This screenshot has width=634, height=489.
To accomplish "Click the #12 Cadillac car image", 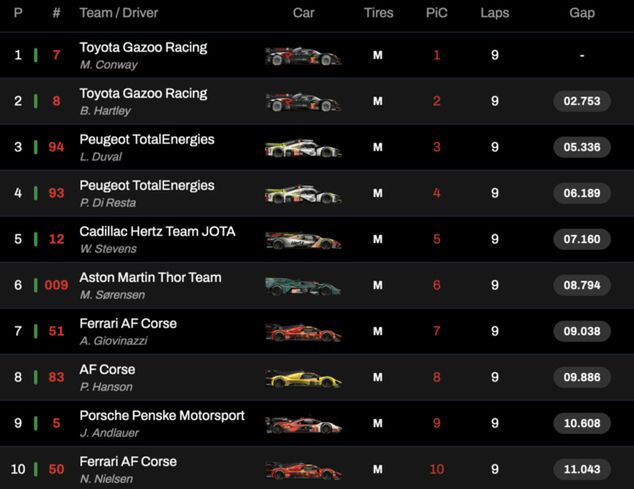I will 303,240.
